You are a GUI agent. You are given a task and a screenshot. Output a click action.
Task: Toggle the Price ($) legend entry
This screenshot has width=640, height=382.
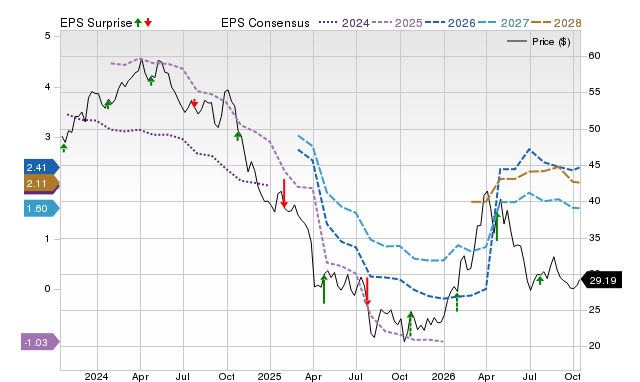538,42
